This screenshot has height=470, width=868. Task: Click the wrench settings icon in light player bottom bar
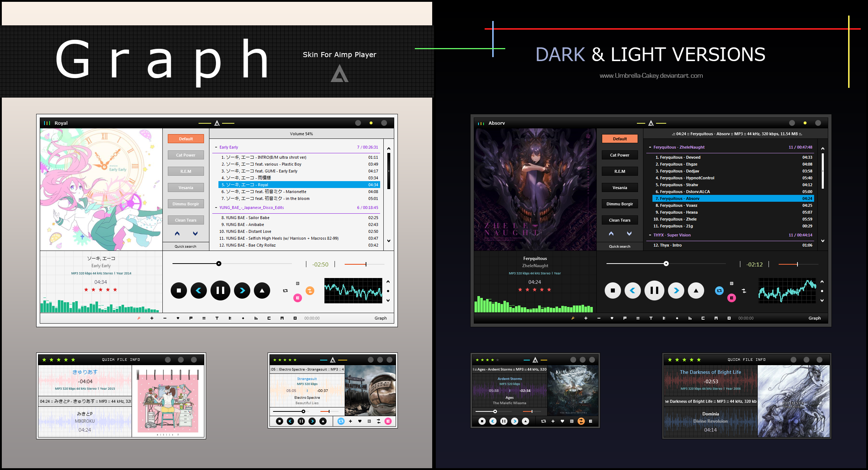139,318
